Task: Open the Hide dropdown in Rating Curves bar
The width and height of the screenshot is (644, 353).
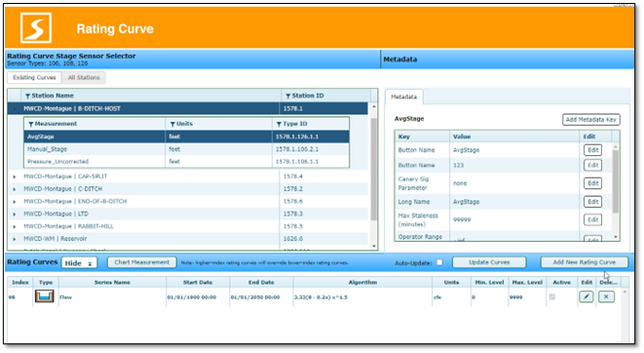Action: (79, 263)
